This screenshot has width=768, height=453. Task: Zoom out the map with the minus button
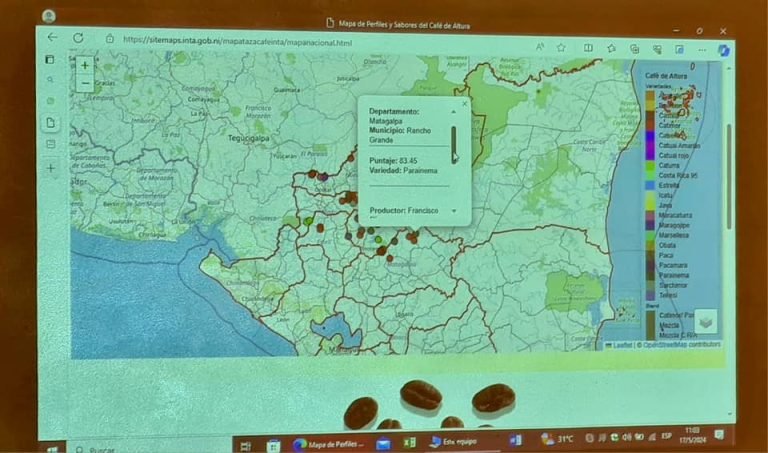pyautogui.click(x=85, y=84)
